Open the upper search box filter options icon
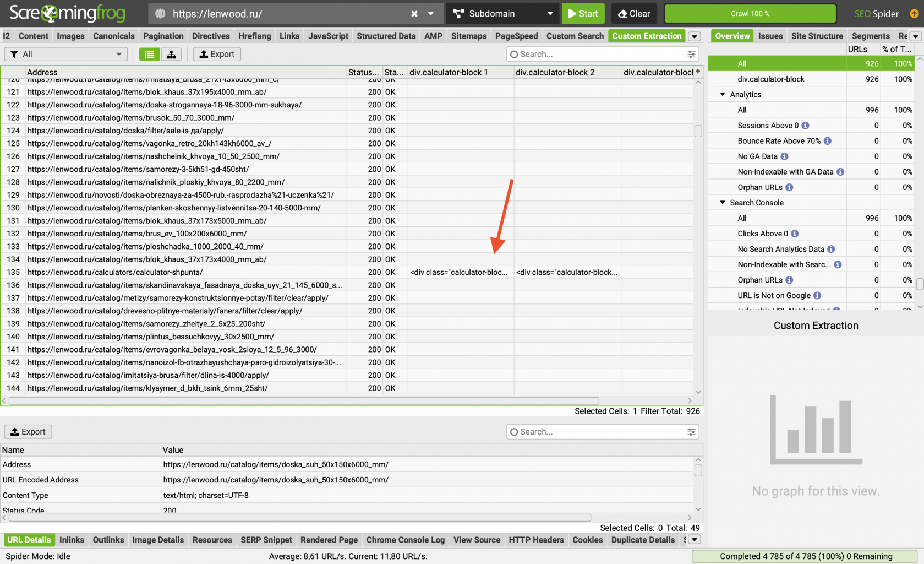 [x=691, y=54]
